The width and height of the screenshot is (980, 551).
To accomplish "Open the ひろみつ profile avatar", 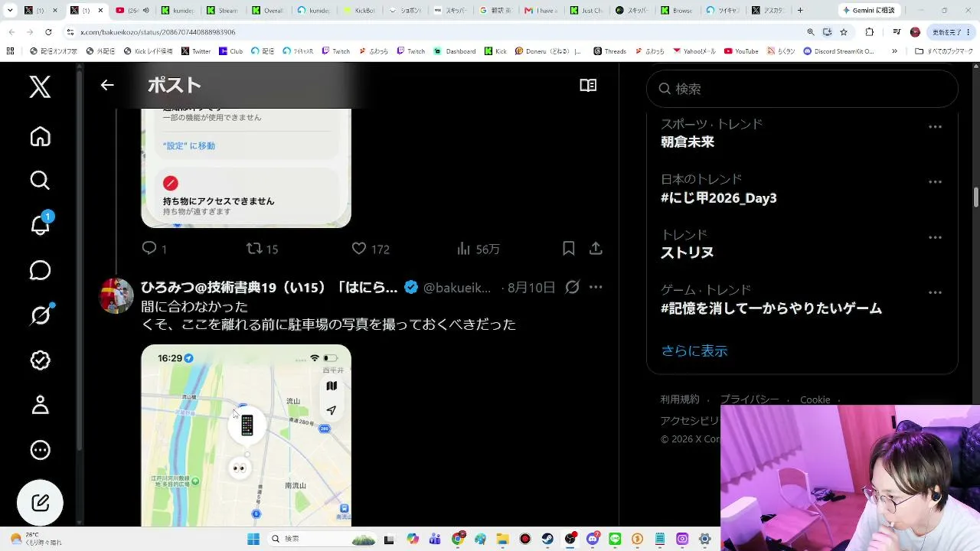I will coord(116,295).
